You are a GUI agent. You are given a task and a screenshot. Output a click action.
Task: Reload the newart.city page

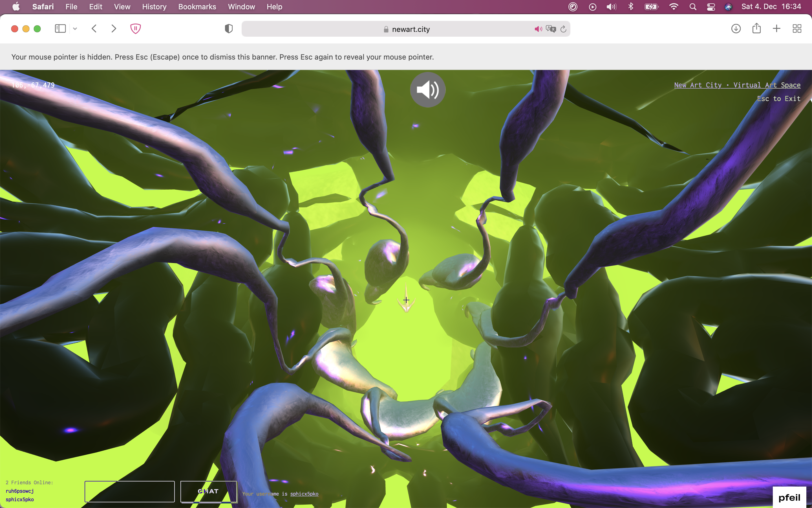563,29
